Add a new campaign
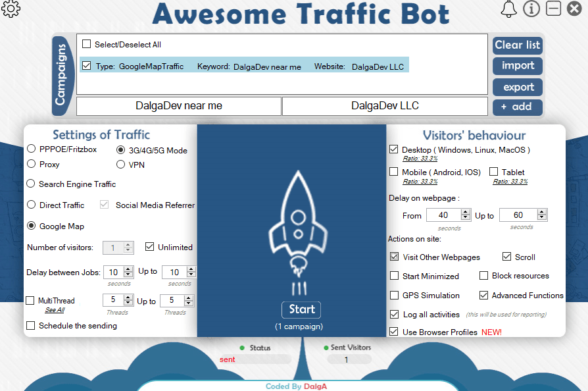Image resolution: width=588 pixels, height=391 pixels. [518, 107]
